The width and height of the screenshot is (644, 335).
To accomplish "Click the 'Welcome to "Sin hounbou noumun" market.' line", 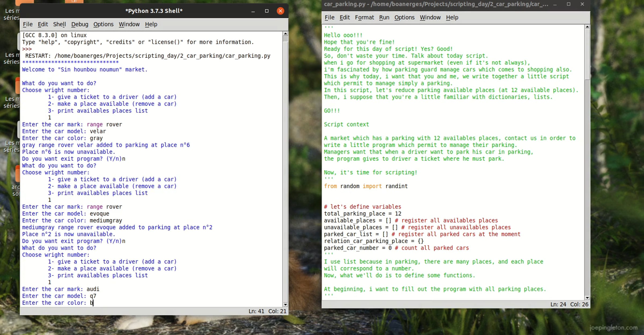I will click(85, 70).
